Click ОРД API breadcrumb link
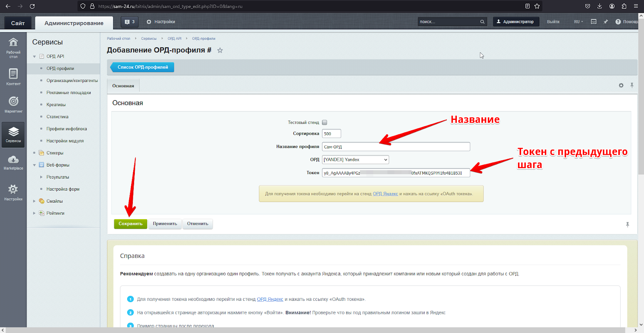 [x=174, y=39]
